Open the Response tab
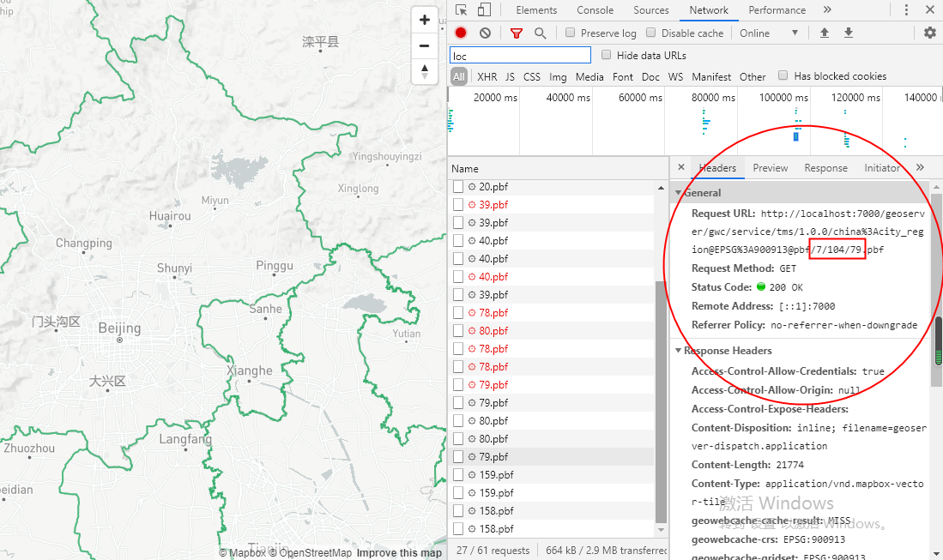The width and height of the screenshot is (943, 560). click(825, 168)
